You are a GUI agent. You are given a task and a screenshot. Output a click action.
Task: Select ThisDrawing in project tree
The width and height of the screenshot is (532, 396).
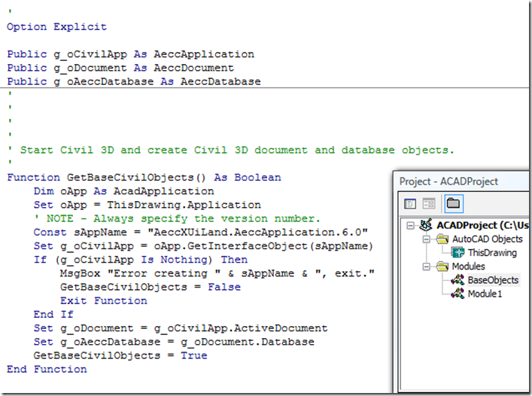492,253
